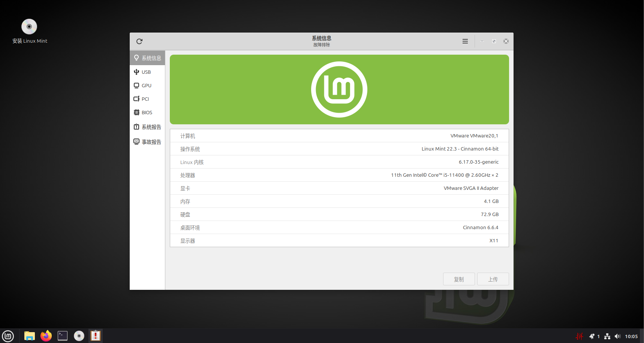Open the 事故报告 sidebar section

click(147, 142)
